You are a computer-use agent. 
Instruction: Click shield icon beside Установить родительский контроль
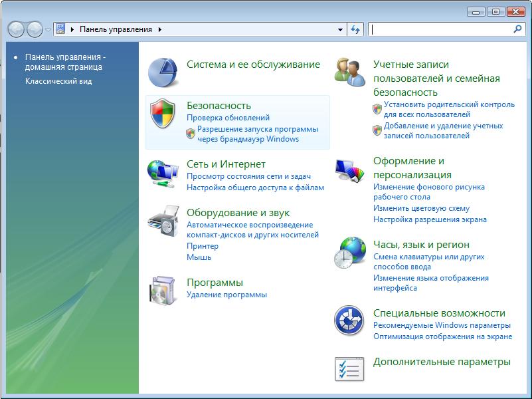click(377, 109)
